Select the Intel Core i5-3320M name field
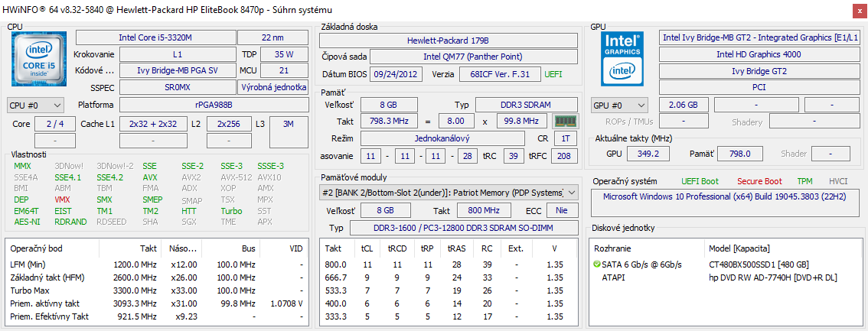The height and width of the screenshot is (331, 868). (x=155, y=37)
